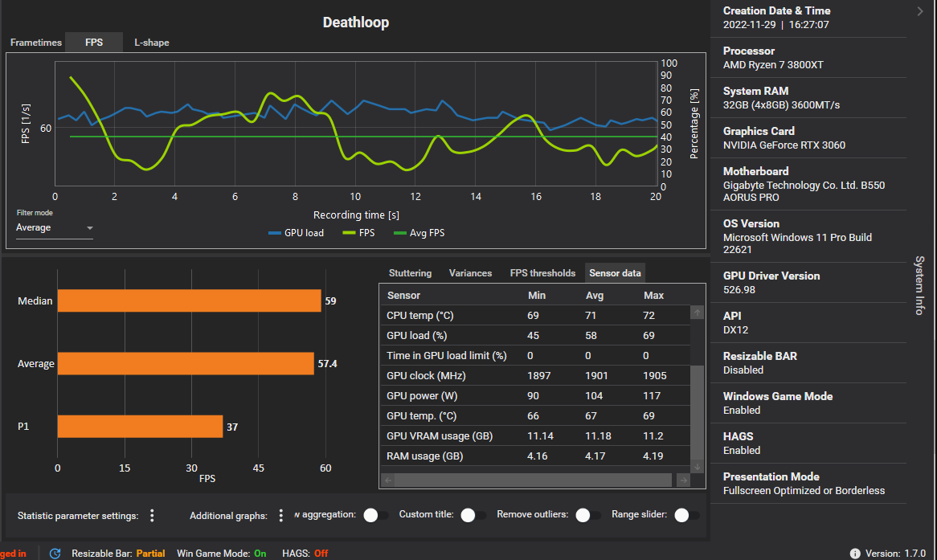Click sensor table scroll left arrow
Viewport: 937px width, 560px height.
(388, 480)
